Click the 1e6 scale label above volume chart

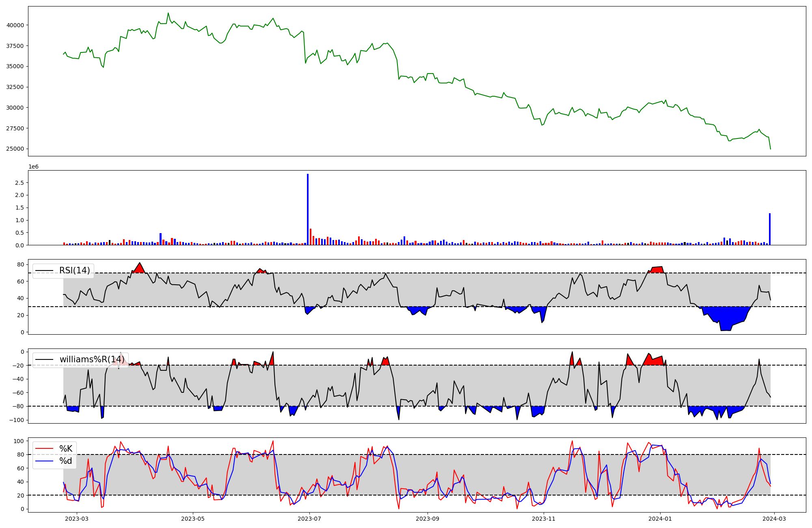click(x=33, y=167)
